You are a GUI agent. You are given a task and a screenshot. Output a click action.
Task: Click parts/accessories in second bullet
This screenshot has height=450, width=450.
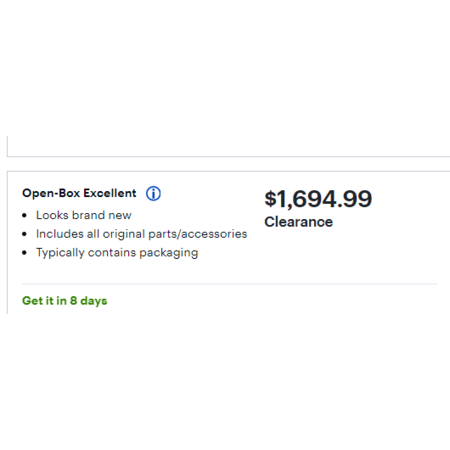click(198, 234)
